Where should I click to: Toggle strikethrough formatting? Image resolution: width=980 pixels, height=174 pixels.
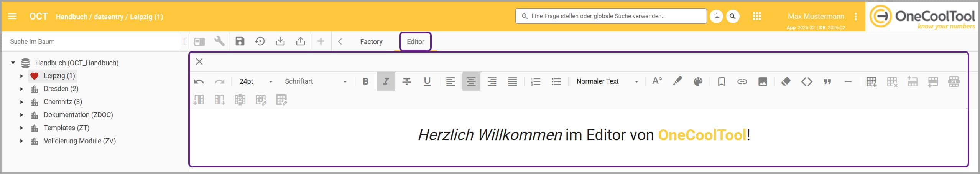pos(406,81)
